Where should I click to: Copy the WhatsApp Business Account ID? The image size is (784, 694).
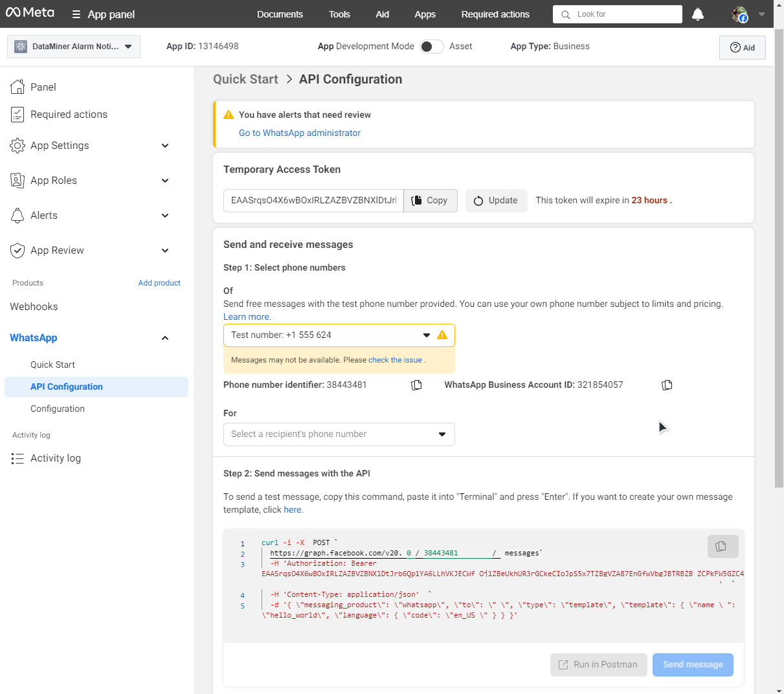[667, 385]
